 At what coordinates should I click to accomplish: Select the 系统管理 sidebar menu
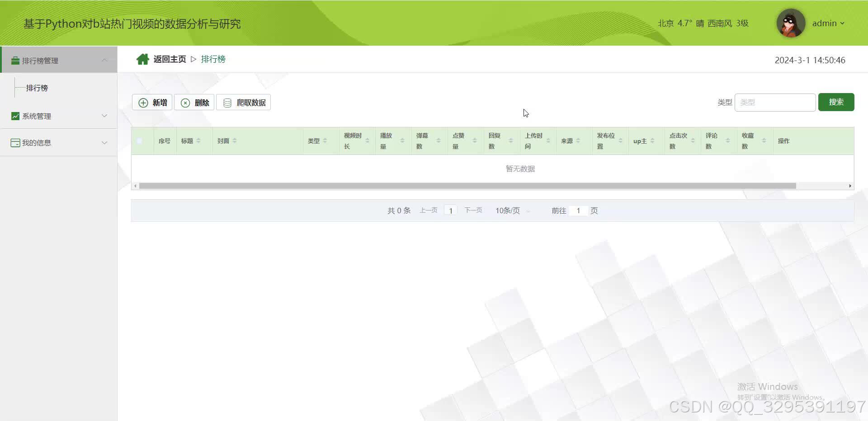pyautogui.click(x=59, y=116)
